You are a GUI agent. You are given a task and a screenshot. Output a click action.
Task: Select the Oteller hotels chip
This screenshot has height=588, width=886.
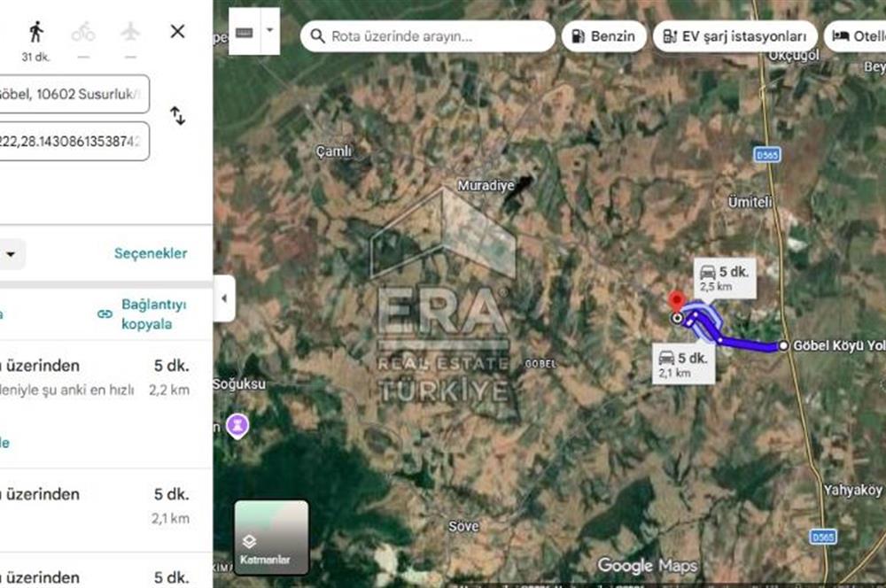point(856,36)
